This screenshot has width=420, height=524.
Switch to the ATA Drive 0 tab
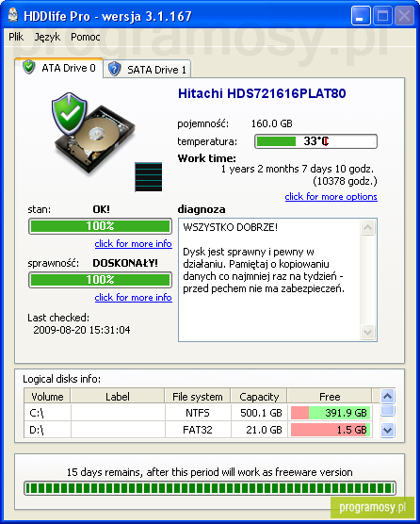point(59,68)
